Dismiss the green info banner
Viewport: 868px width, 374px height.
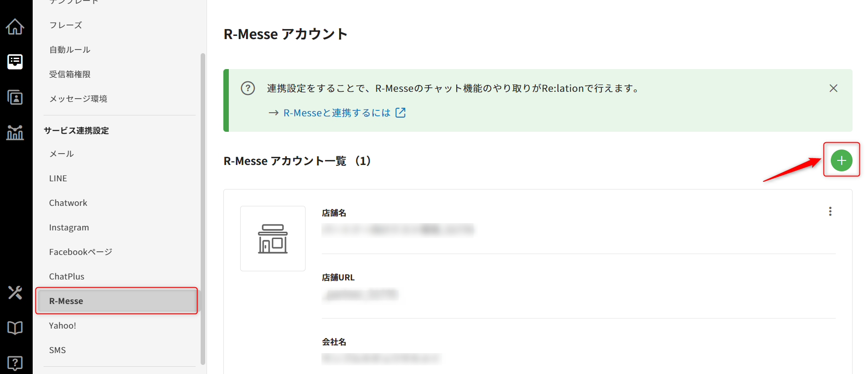point(833,88)
